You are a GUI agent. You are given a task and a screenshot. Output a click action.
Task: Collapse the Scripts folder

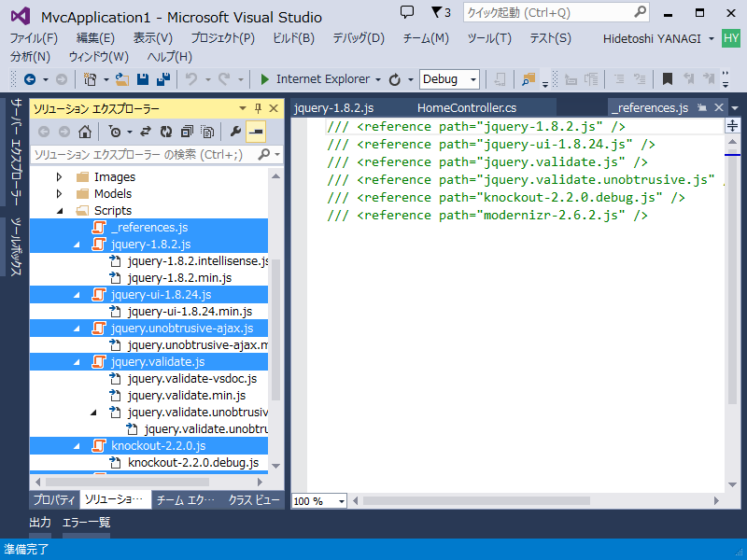point(60,211)
